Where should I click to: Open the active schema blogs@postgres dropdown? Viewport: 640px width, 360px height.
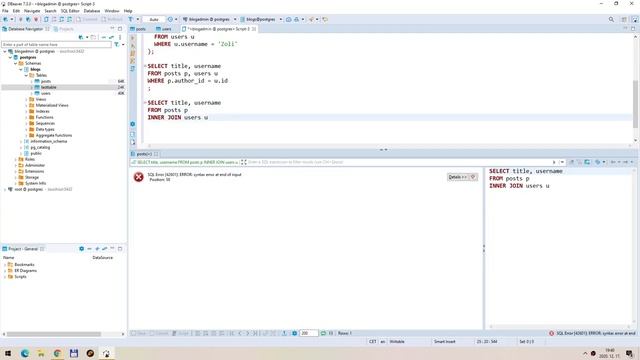point(260,19)
